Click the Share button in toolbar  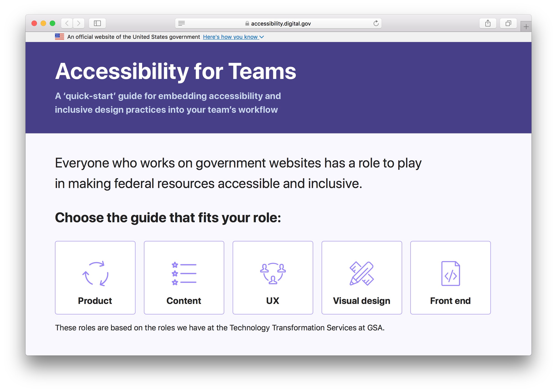[488, 23]
